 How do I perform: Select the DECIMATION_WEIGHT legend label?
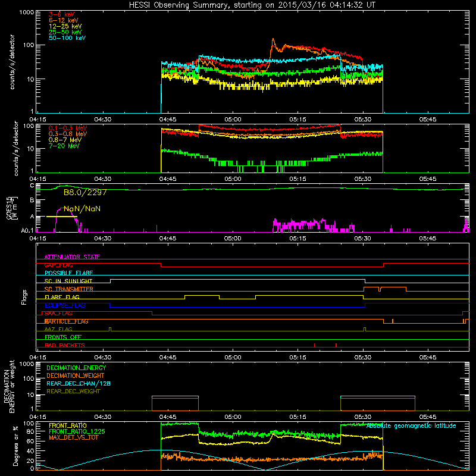point(76,376)
